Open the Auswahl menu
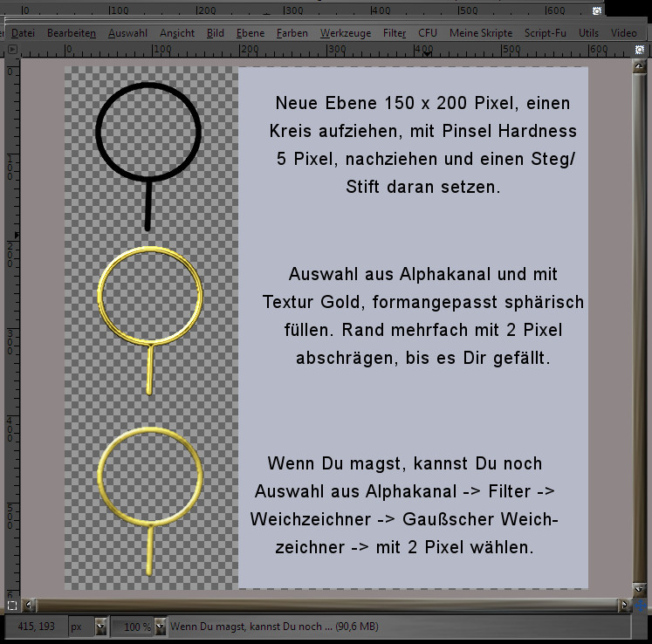Screen dimensions: 652x644 (127, 32)
